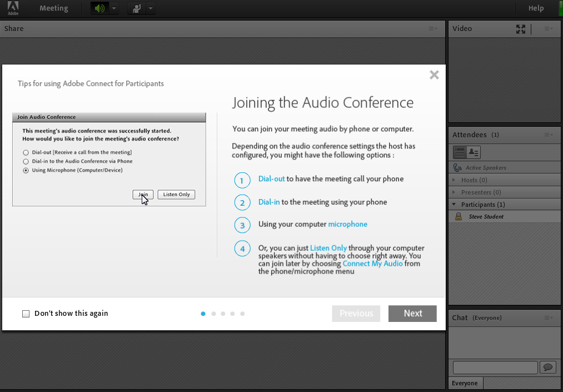Image resolution: width=563 pixels, height=392 pixels.
Task: Open the Connect My Audio link
Action: click(372, 264)
